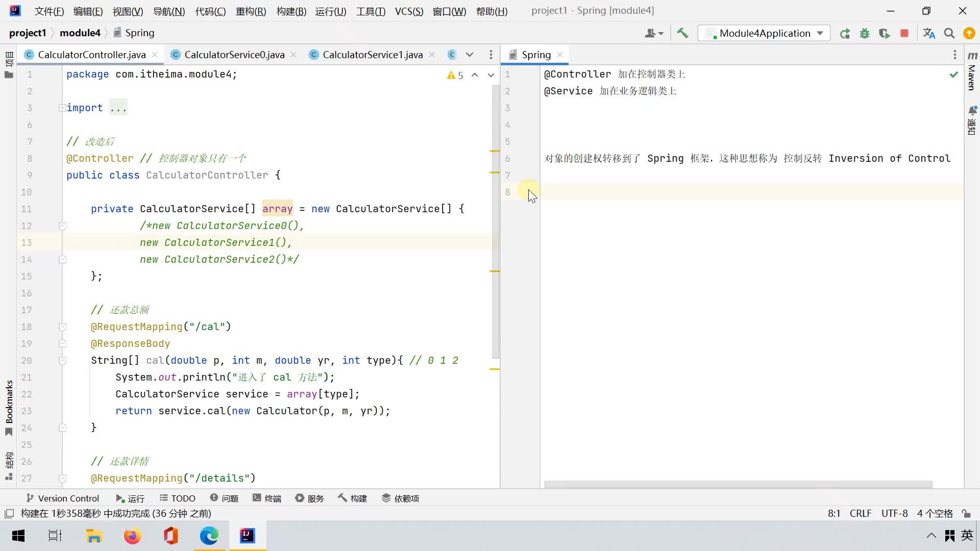The width and height of the screenshot is (980, 551).
Task: Click the Spring editor horizontal scrollbar
Action: coord(738,484)
